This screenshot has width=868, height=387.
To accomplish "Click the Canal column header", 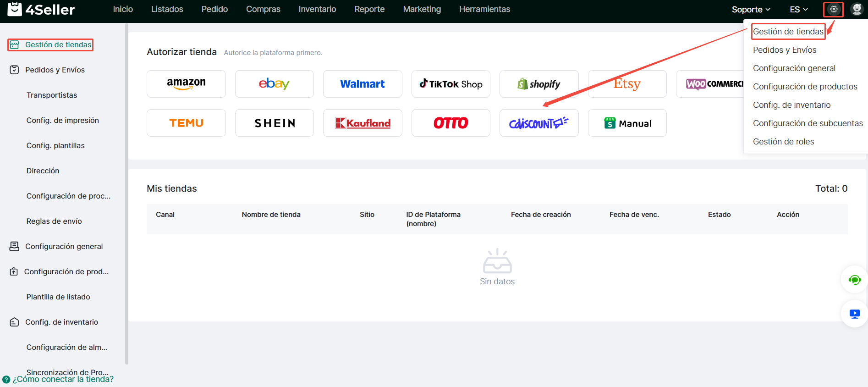I will click(165, 215).
